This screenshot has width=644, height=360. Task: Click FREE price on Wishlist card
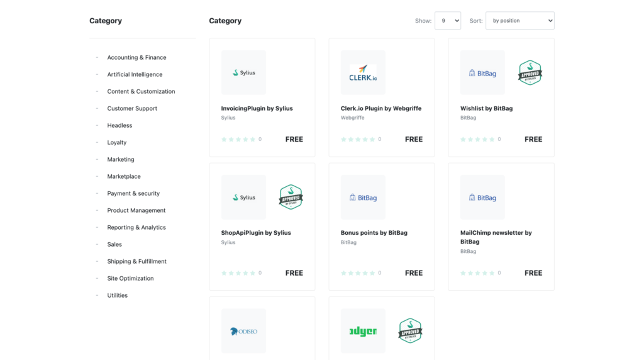click(533, 139)
